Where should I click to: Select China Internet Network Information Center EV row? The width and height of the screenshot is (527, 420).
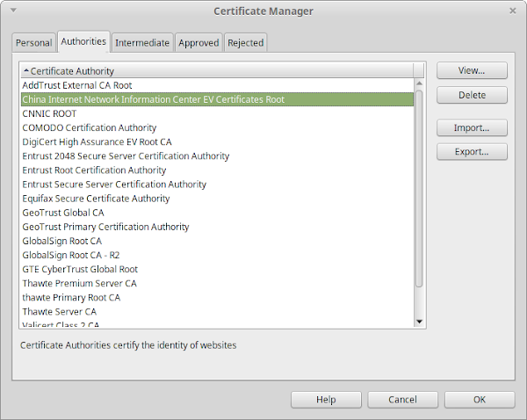[x=217, y=99]
